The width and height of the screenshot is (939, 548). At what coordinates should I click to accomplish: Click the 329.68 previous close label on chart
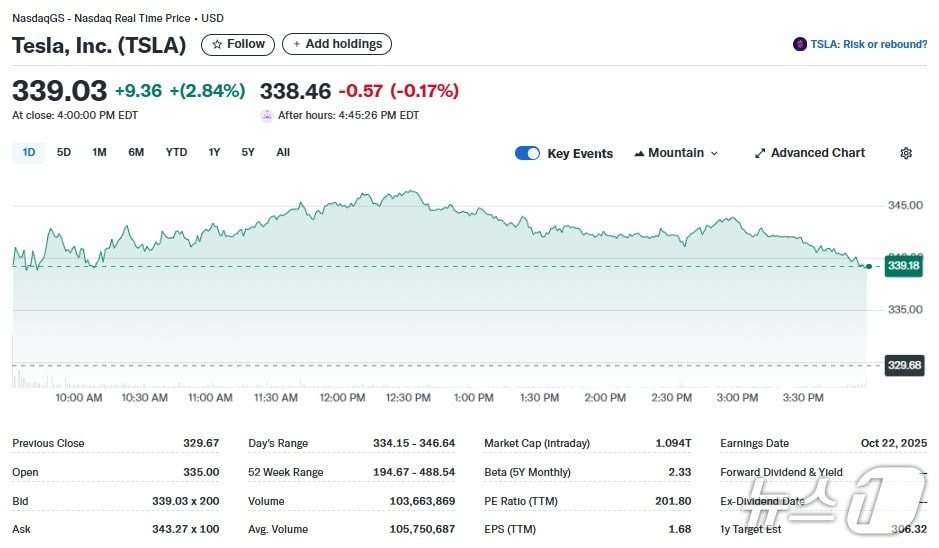pyautogui.click(x=903, y=365)
